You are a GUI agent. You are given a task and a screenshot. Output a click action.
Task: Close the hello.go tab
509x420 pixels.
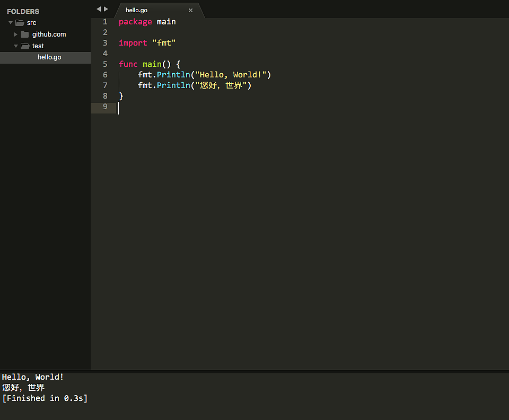click(x=190, y=10)
